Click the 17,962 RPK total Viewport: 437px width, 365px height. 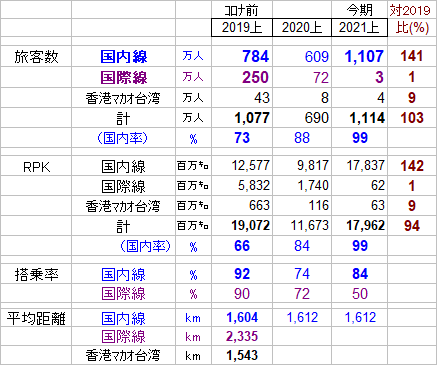pos(366,226)
